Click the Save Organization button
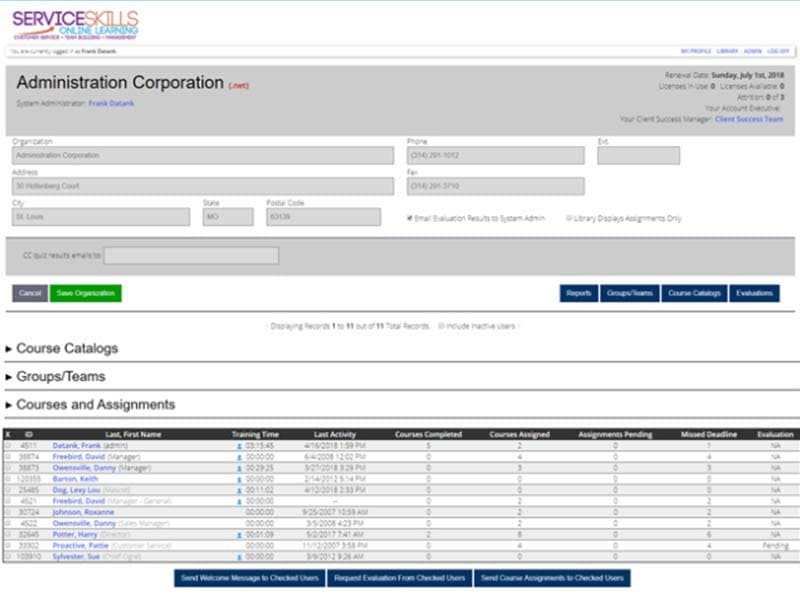This screenshot has height=600, width=800. [85, 293]
